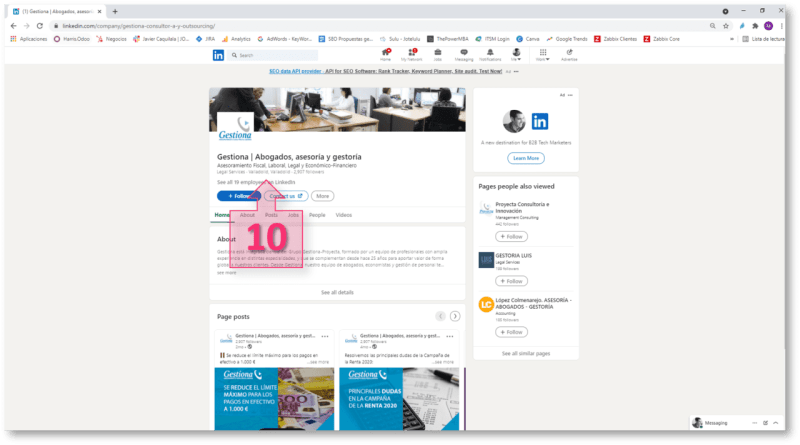Open the Renta 2020 post image
Screen dimensions: 800x445
click(x=399, y=399)
